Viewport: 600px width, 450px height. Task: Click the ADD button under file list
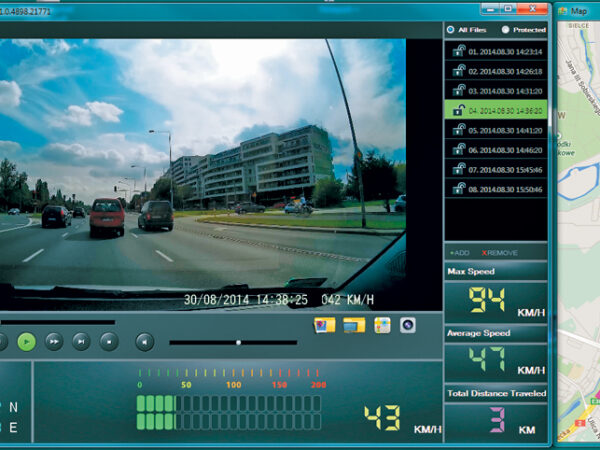[461, 254]
